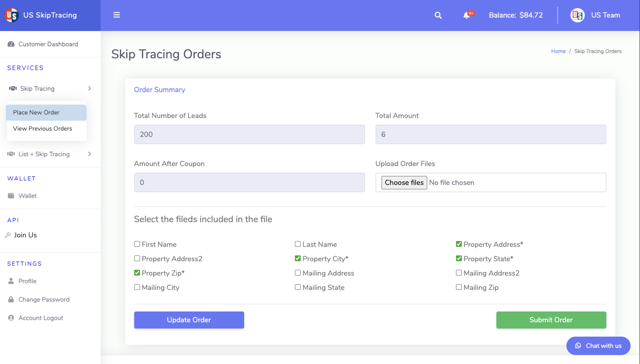Click the US Team avatar icon
Screen dimensions: 640x364
[x=577, y=15]
